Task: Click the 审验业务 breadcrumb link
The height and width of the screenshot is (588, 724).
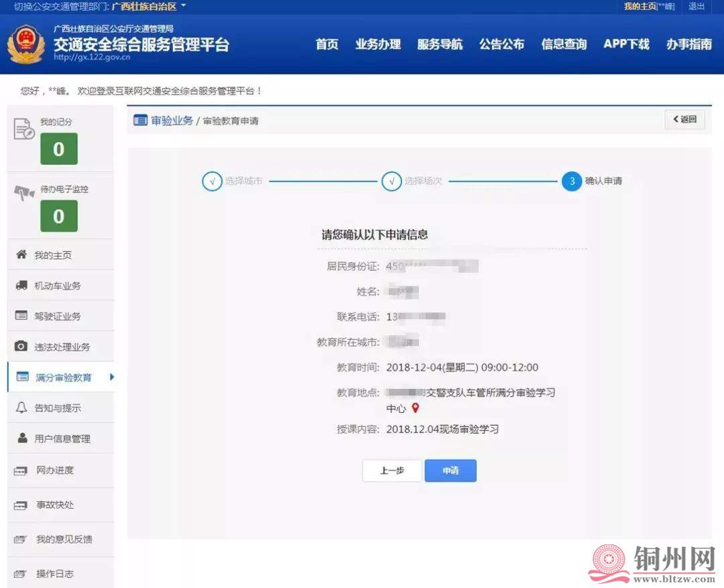Action: [172, 121]
